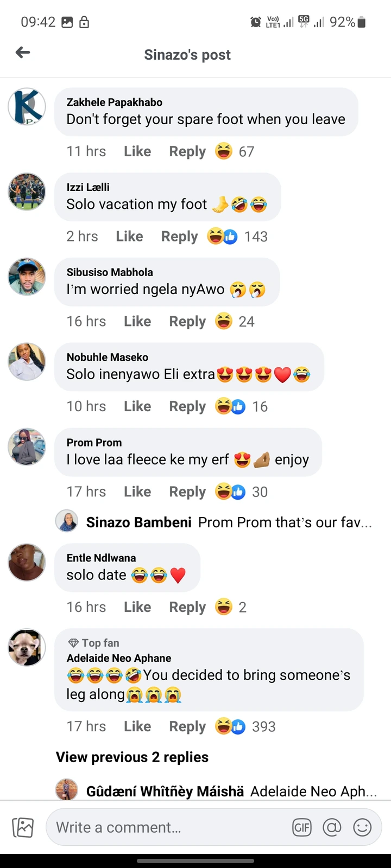Open Zakhele Papakhabo's profile picture

tap(27, 107)
